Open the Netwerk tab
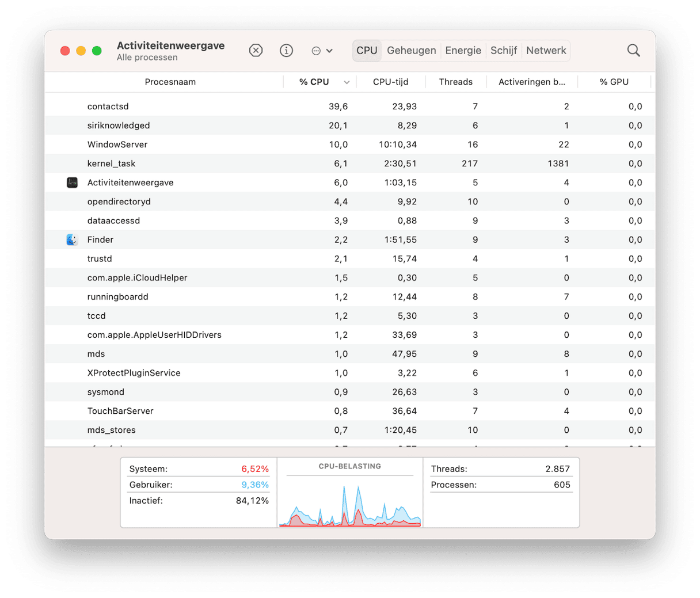Viewport: 700px width, 598px height. (546, 51)
